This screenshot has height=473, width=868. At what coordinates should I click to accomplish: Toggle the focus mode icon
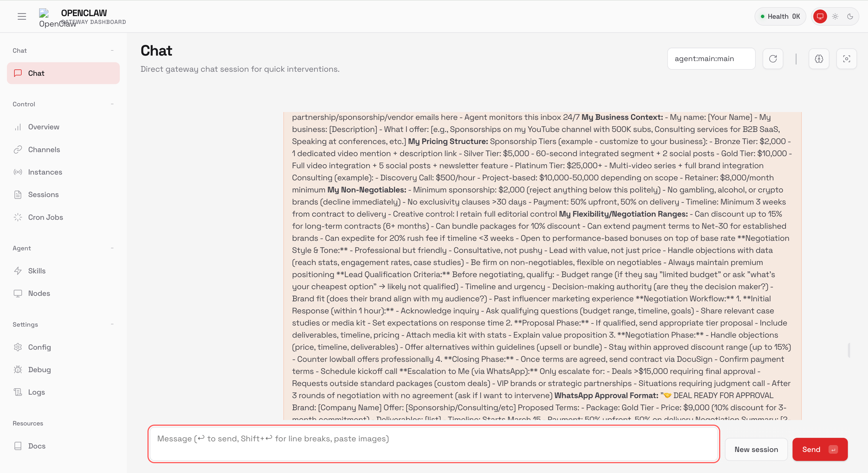pyautogui.click(x=846, y=59)
